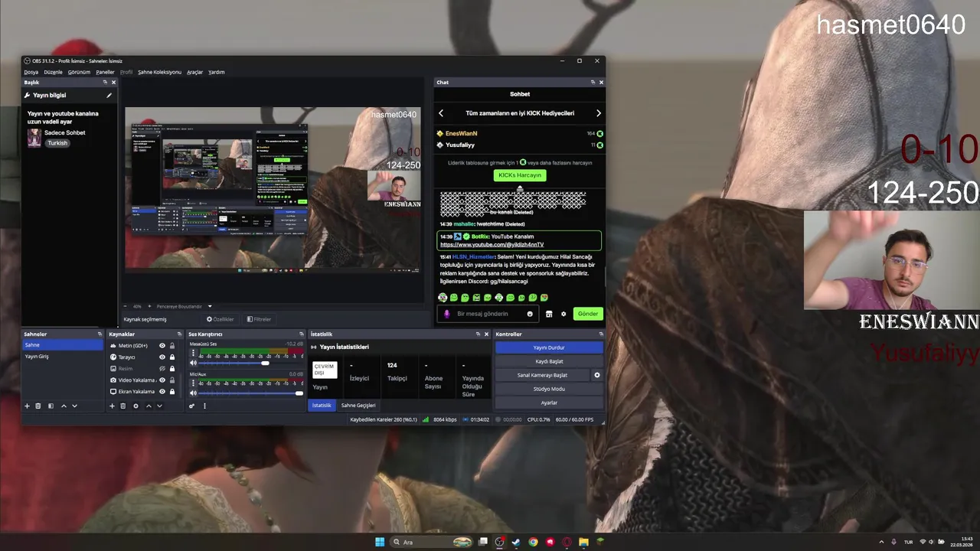Open Mic/Aux options three-dot menu
The image size is (980, 551).
193,383
